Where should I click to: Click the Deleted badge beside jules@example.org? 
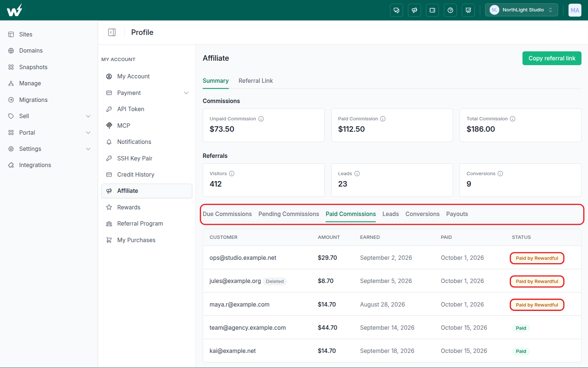[x=275, y=282]
